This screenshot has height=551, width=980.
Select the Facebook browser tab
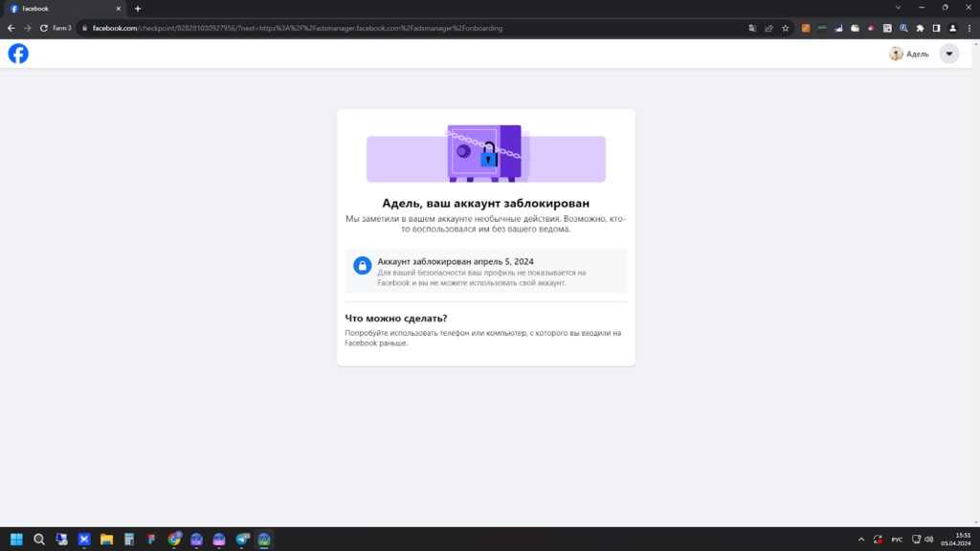[64, 9]
